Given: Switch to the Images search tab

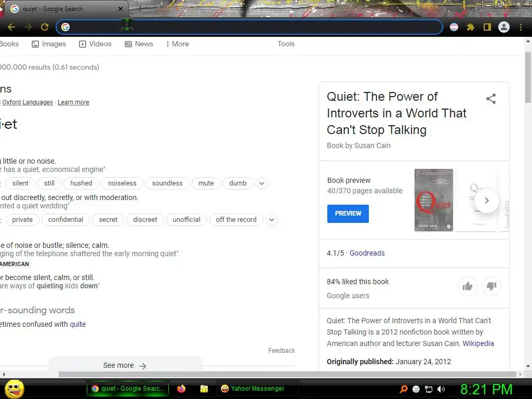Looking at the screenshot, I should [x=49, y=44].
